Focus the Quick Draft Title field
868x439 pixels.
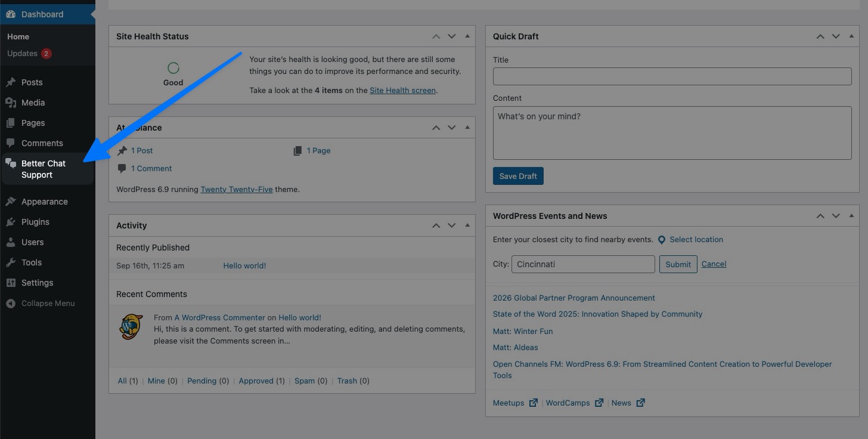pyautogui.click(x=672, y=76)
